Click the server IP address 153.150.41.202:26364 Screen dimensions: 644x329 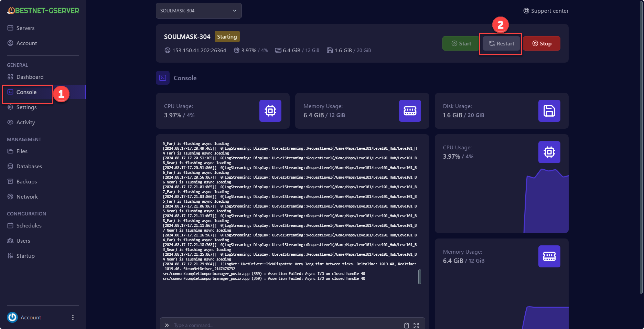(199, 50)
